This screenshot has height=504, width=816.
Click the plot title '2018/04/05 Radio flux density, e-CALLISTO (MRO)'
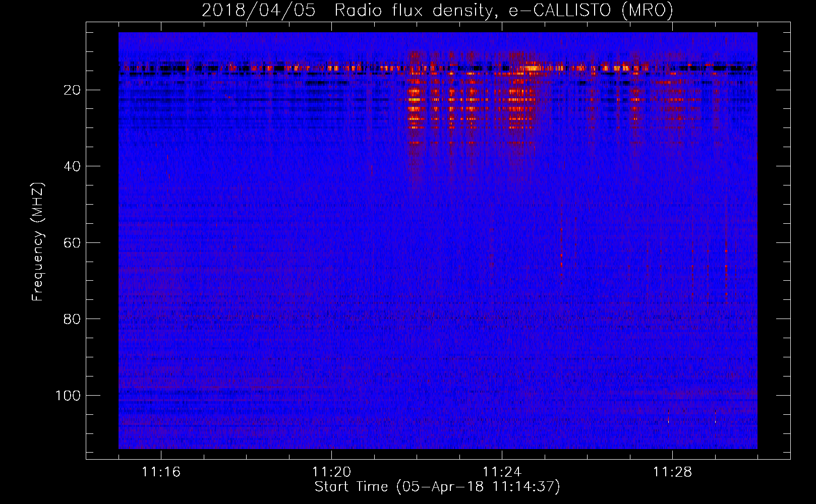click(437, 10)
